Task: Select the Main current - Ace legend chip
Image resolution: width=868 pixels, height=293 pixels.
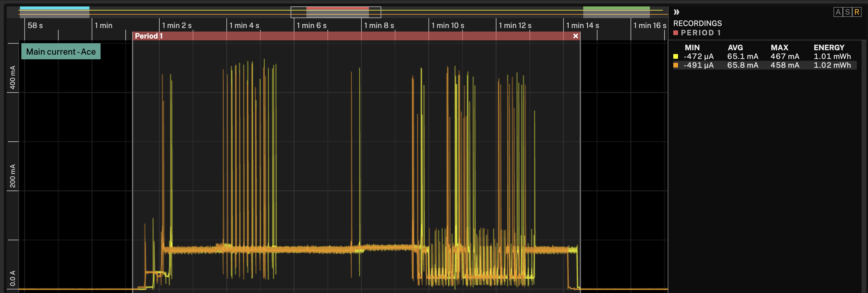Action: 61,51
